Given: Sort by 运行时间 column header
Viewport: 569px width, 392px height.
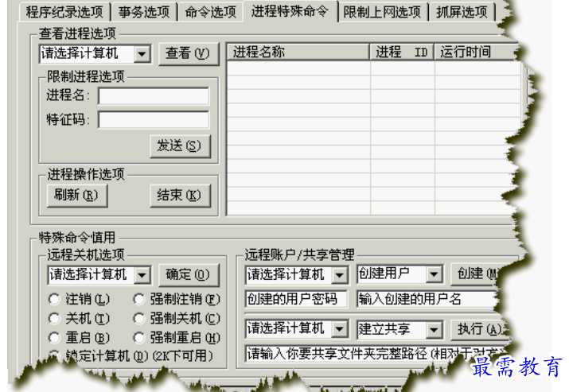Looking at the screenshot, I should [x=475, y=52].
